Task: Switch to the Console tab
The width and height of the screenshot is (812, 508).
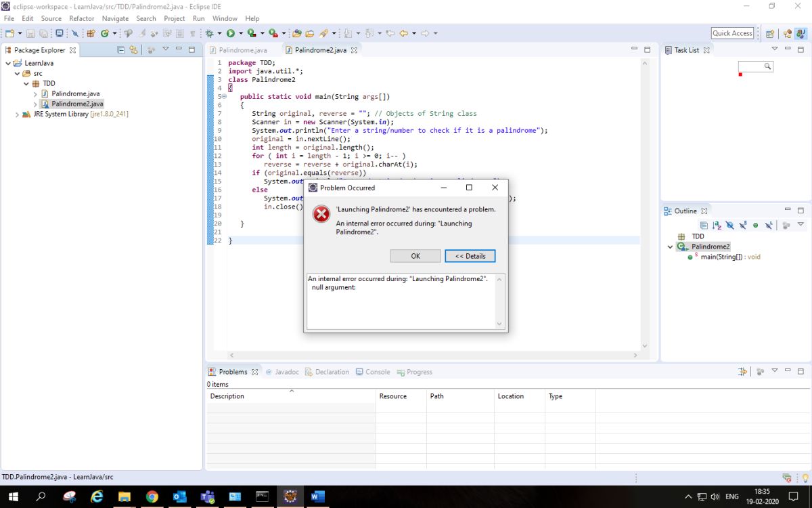Action: click(373, 372)
